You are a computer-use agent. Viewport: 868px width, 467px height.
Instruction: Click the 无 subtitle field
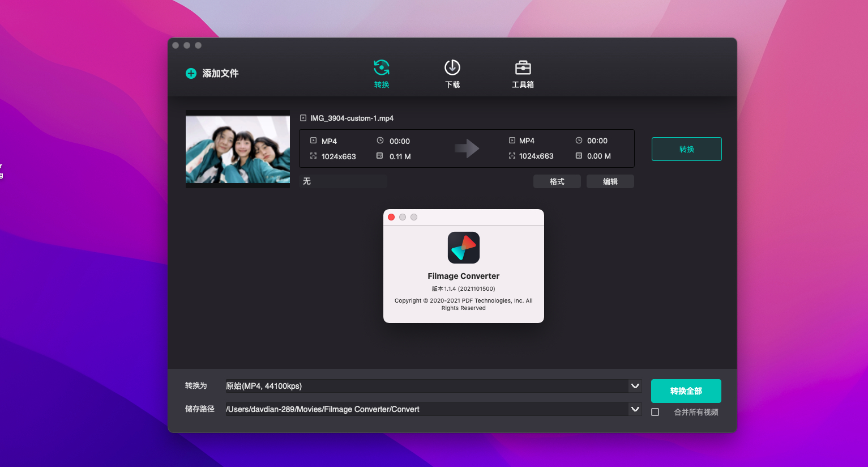coord(343,181)
